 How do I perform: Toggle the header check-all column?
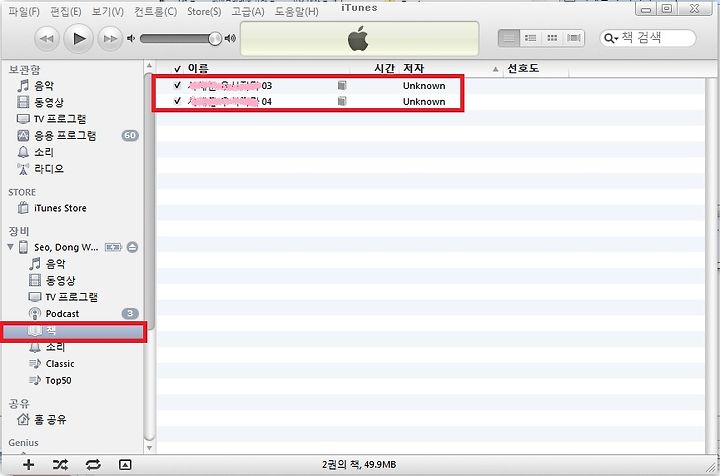(177, 69)
